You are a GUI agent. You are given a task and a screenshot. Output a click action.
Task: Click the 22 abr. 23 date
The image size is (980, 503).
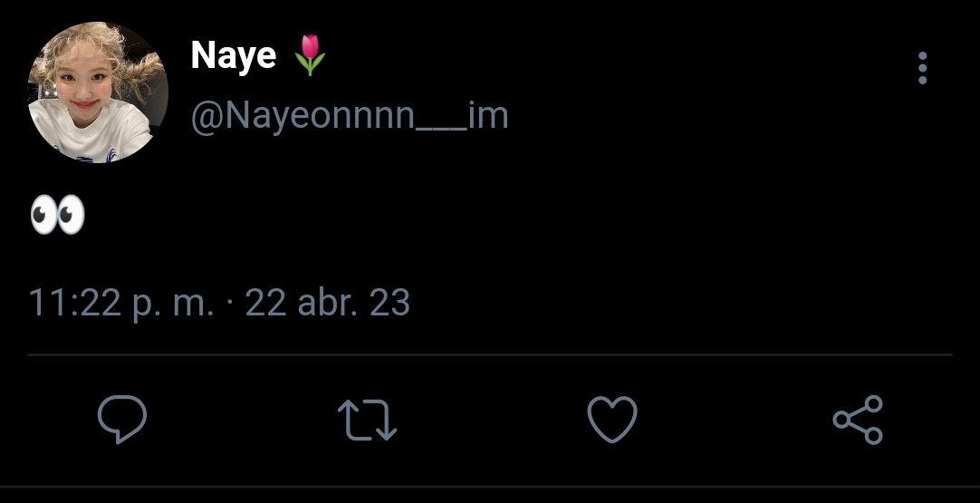coord(328,303)
